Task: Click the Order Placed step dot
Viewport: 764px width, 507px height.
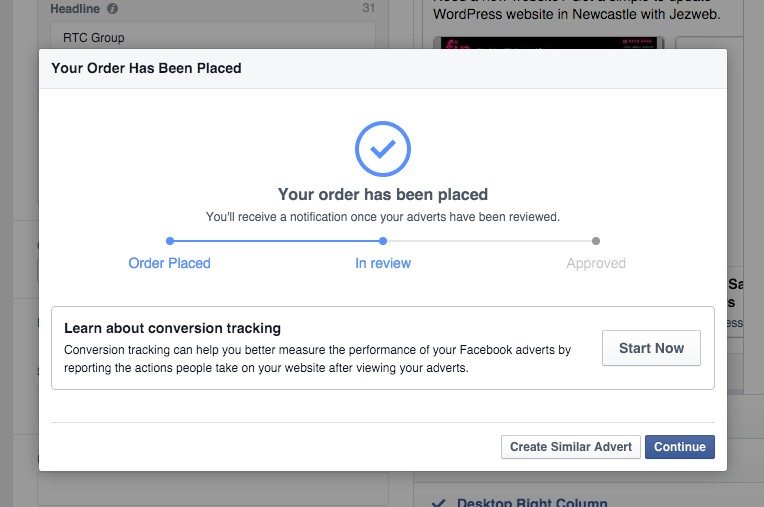Action: coord(170,241)
